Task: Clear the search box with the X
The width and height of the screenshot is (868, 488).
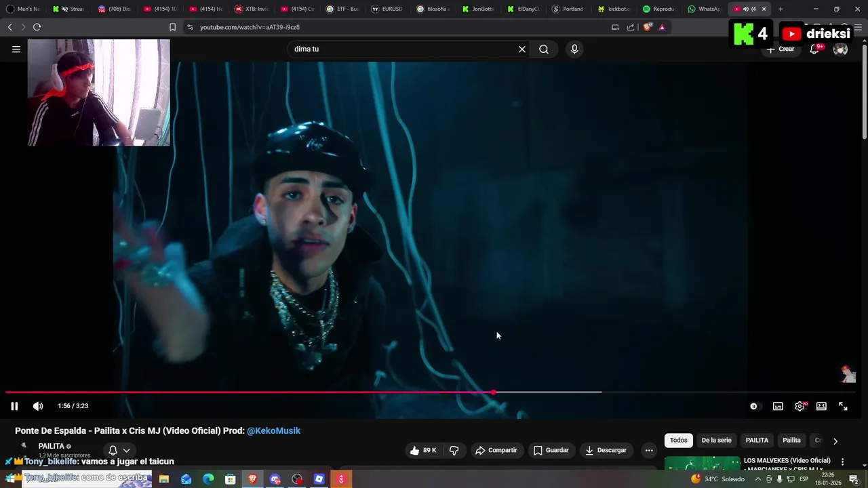Action: (522, 49)
